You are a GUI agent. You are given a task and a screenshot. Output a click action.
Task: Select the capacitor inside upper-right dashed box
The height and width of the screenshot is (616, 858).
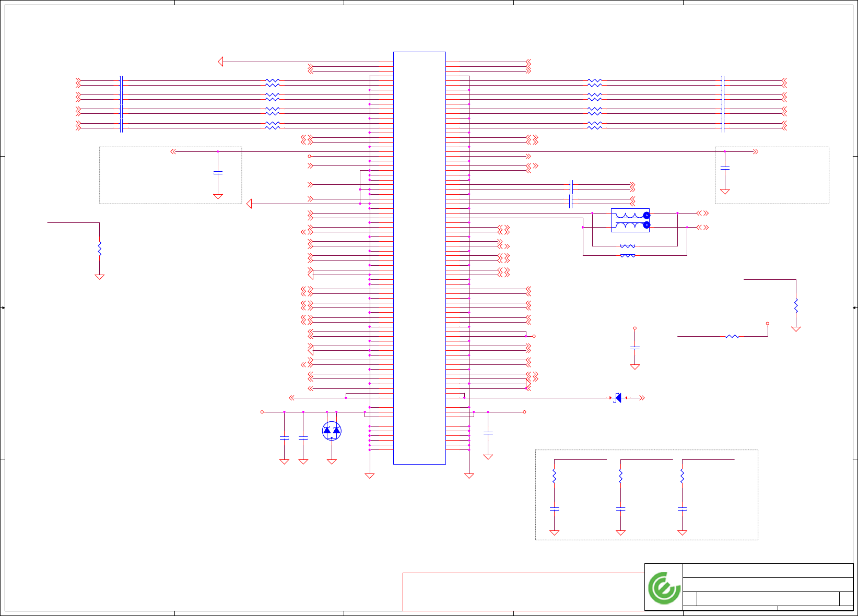click(x=725, y=168)
